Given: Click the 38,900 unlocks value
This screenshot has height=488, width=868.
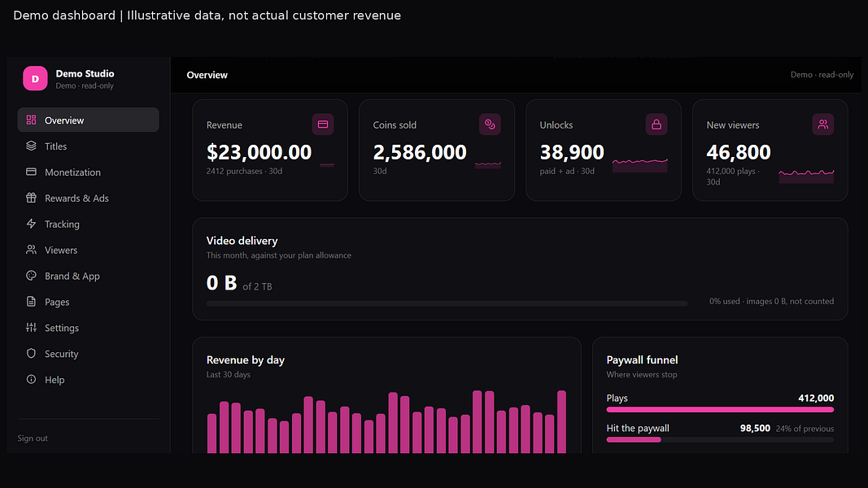Looking at the screenshot, I should (x=572, y=152).
